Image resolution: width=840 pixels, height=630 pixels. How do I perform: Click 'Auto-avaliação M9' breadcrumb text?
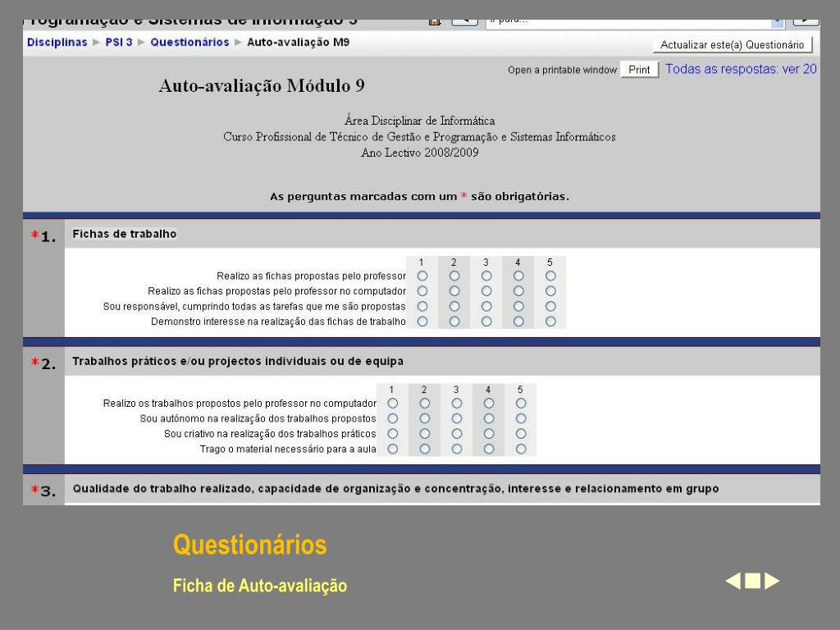tap(298, 43)
